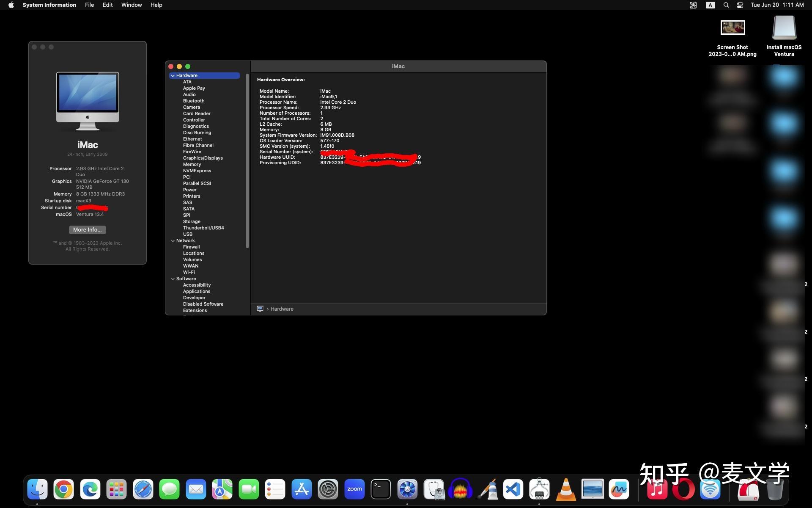Click the iMac image in About window
Image resolution: width=812 pixels, height=508 pixels.
tap(88, 102)
